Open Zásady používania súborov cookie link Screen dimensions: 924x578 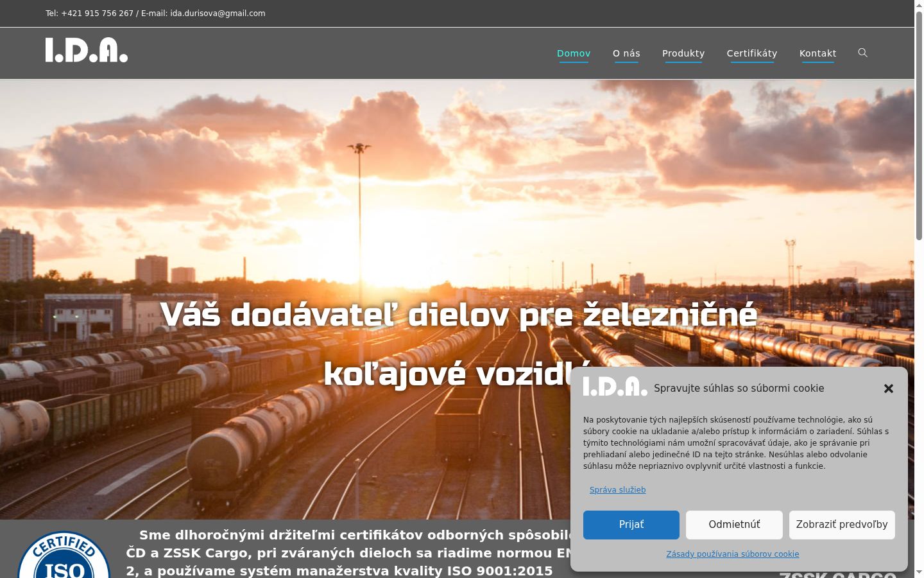click(733, 554)
